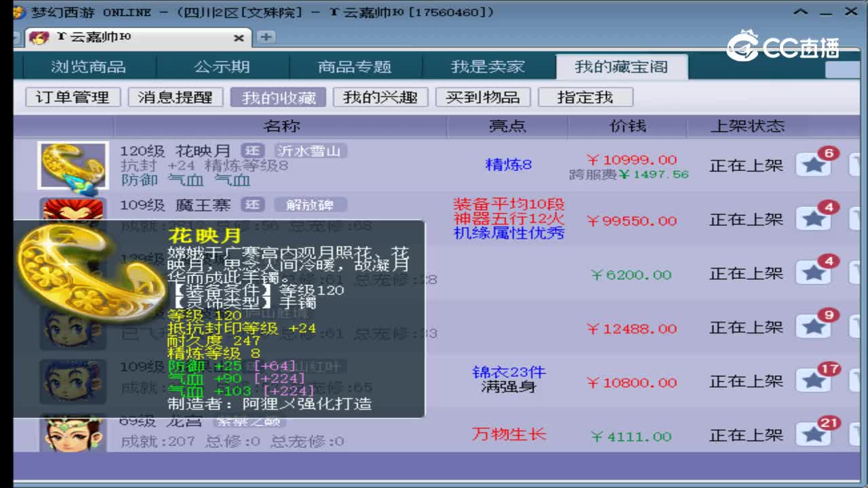
Task: Click the 还 tag on the 花映月 row
Action: click(x=253, y=150)
